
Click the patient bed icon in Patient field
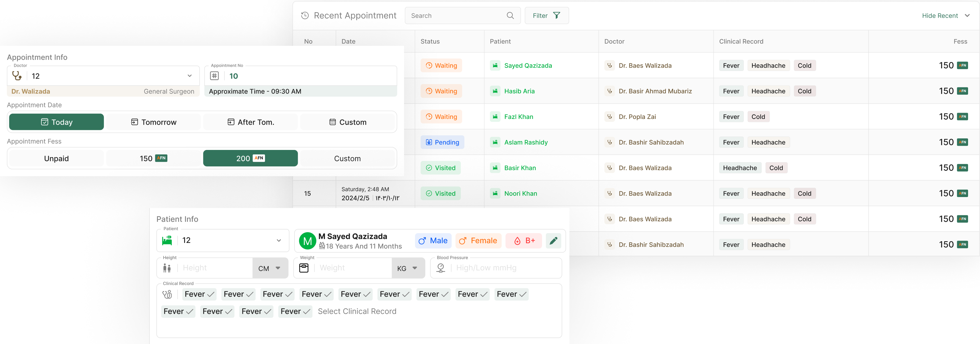click(x=167, y=240)
